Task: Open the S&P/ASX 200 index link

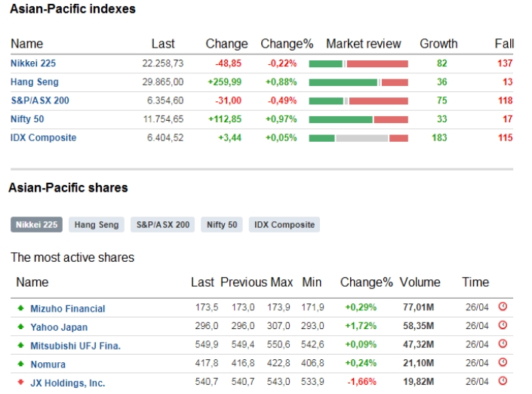Action: [40, 100]
